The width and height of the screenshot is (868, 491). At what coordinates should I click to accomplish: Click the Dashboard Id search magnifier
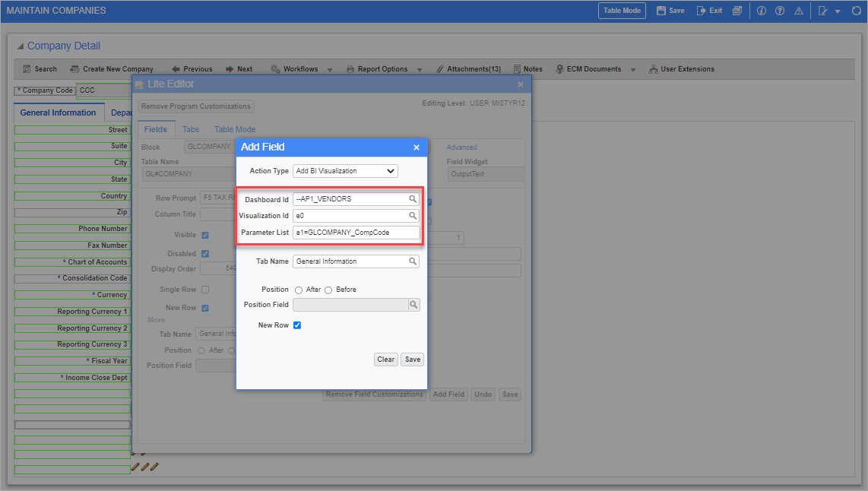coord(413,199)
